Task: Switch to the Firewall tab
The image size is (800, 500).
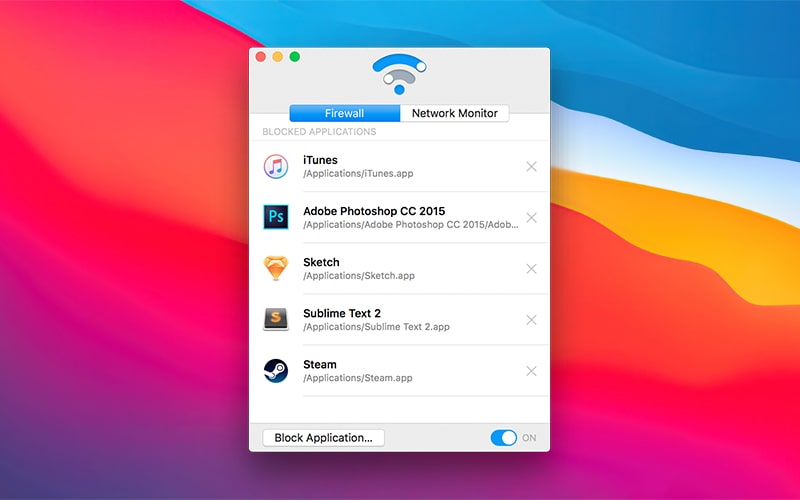Action: coord(344,114)
